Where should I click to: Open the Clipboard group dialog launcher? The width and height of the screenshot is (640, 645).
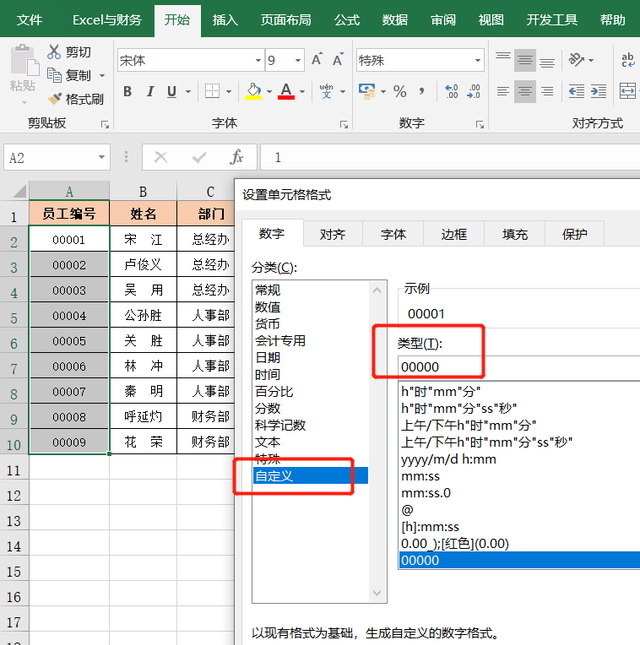pos(105,124)
